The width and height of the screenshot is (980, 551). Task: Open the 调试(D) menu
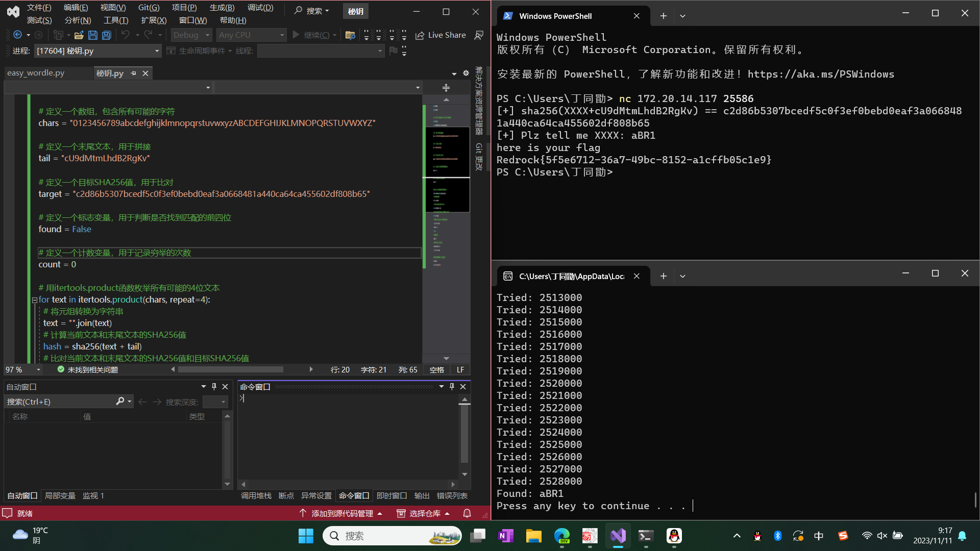260,8
